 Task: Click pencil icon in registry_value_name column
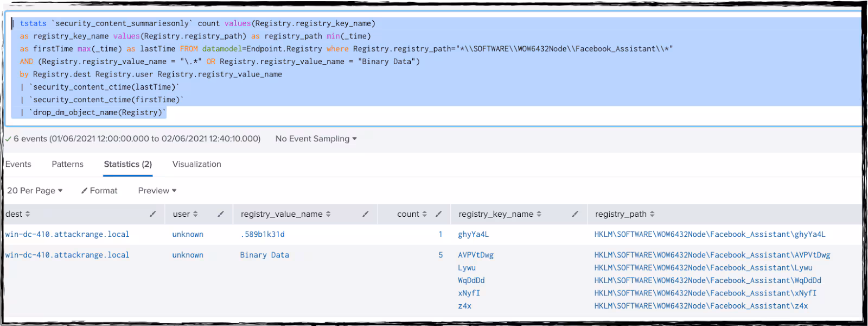(366, 214)
